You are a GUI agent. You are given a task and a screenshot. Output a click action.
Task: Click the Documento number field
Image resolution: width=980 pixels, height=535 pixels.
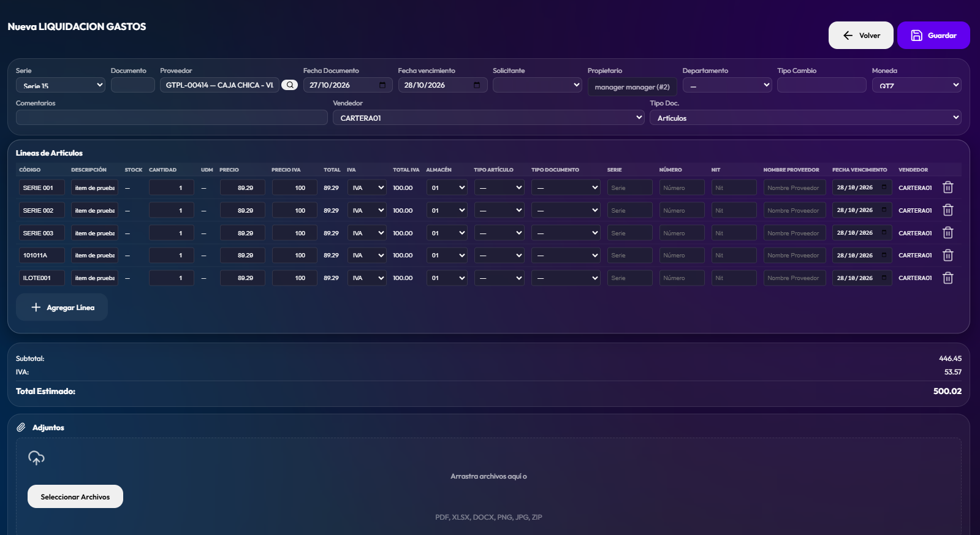point(132,85)
